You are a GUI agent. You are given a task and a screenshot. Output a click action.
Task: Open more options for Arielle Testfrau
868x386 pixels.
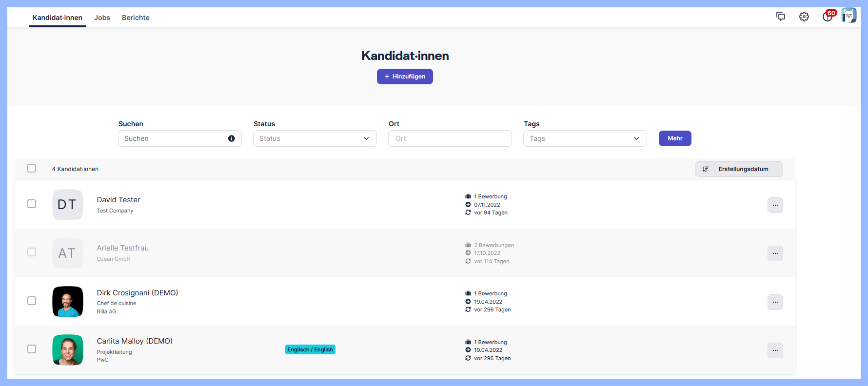(775, 253)
